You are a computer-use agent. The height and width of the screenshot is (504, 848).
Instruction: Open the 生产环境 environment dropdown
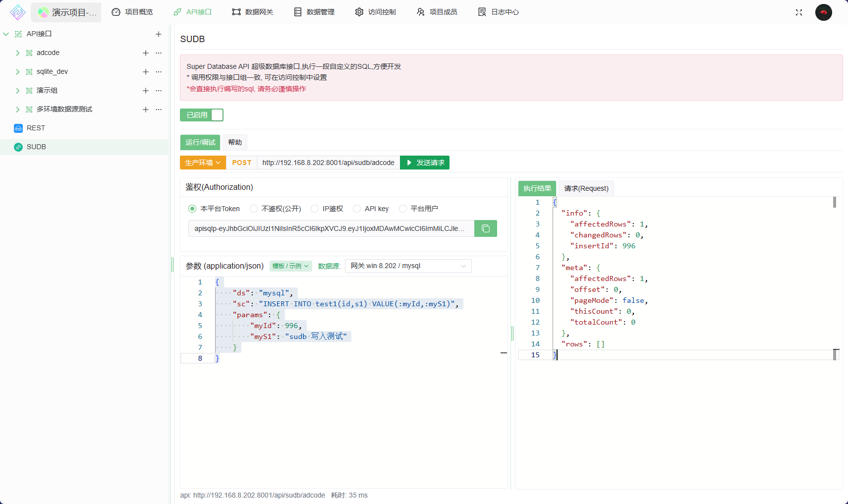(203, 163)
